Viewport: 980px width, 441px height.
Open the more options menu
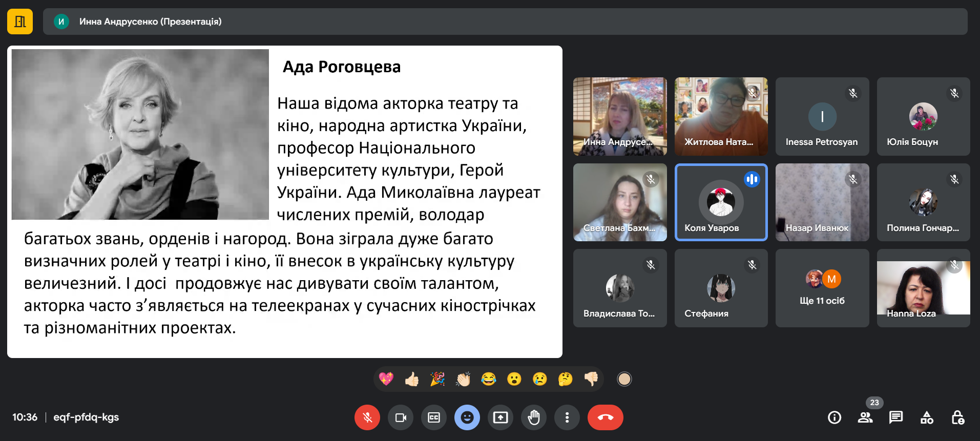pos(567,417)
